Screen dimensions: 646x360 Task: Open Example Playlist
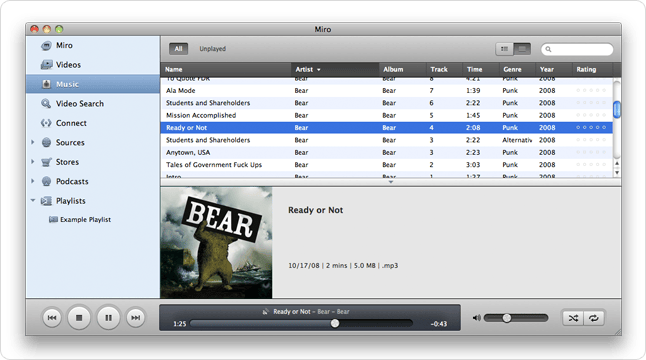tap(85, 220)
